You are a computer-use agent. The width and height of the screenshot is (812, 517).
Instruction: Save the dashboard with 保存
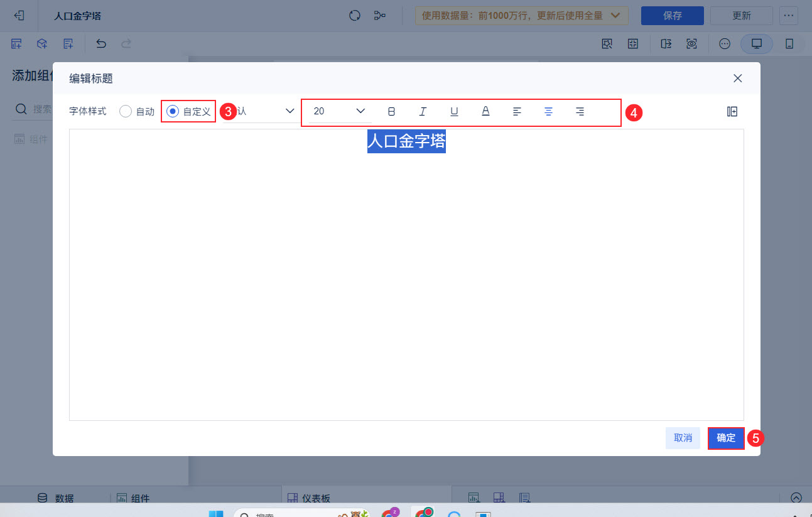click(673, 16)
